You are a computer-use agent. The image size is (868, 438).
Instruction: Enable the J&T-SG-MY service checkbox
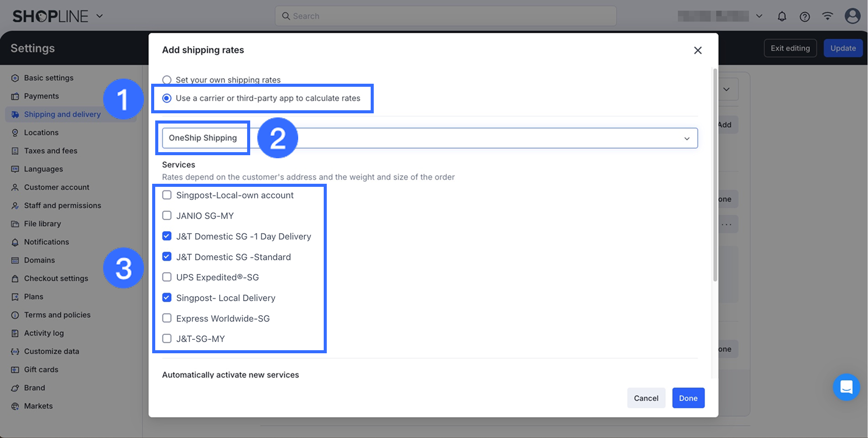pos(166,338)
